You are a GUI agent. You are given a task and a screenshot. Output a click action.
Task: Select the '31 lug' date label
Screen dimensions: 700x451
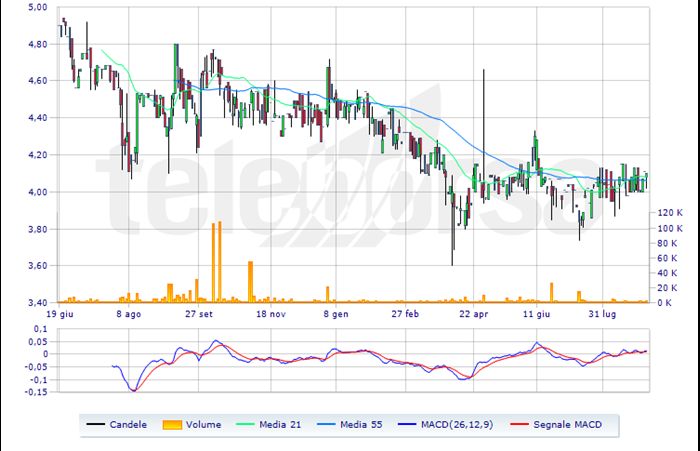point(602,314)
